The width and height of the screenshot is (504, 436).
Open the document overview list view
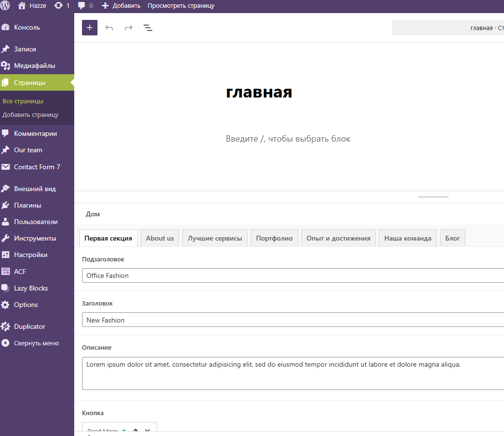pyautogui.click(x=148, y=28)
